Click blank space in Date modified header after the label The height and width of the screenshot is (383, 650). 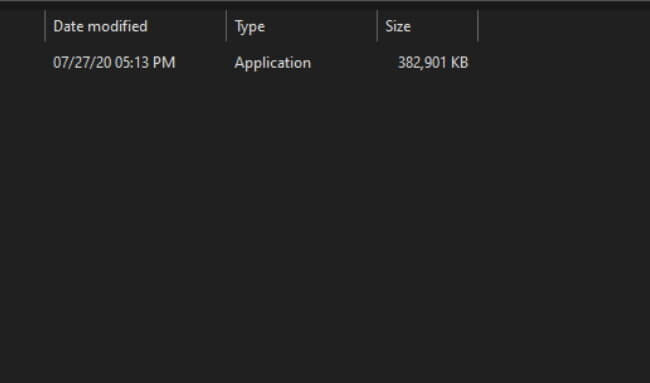[187, 26]
